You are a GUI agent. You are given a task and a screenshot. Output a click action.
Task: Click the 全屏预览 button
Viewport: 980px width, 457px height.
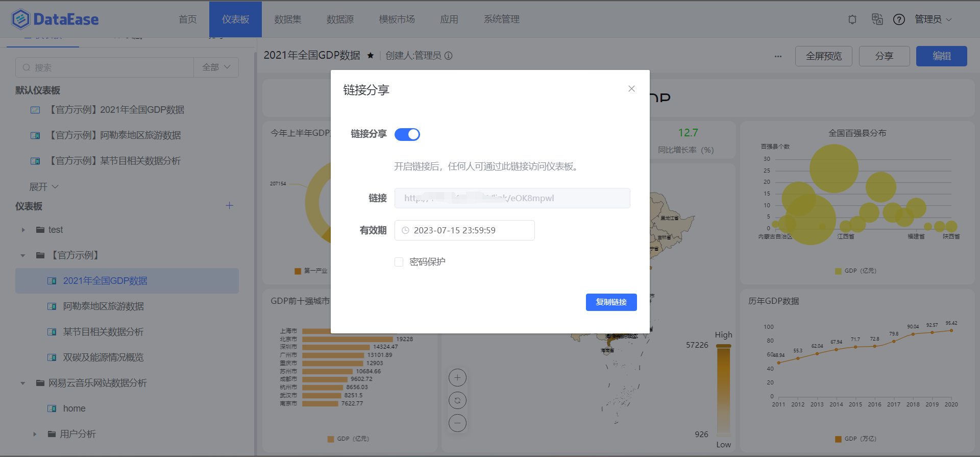tap(824, 56)
